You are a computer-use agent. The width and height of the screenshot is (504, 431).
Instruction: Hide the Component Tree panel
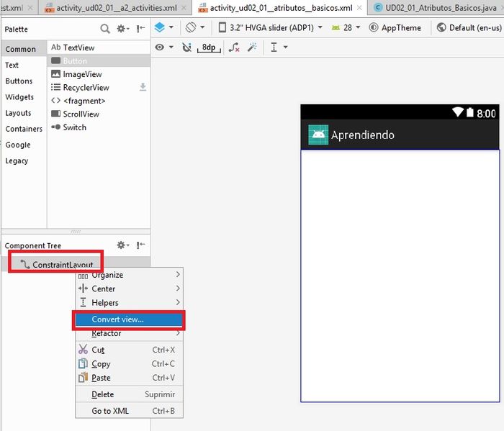[x=140, y=245]
